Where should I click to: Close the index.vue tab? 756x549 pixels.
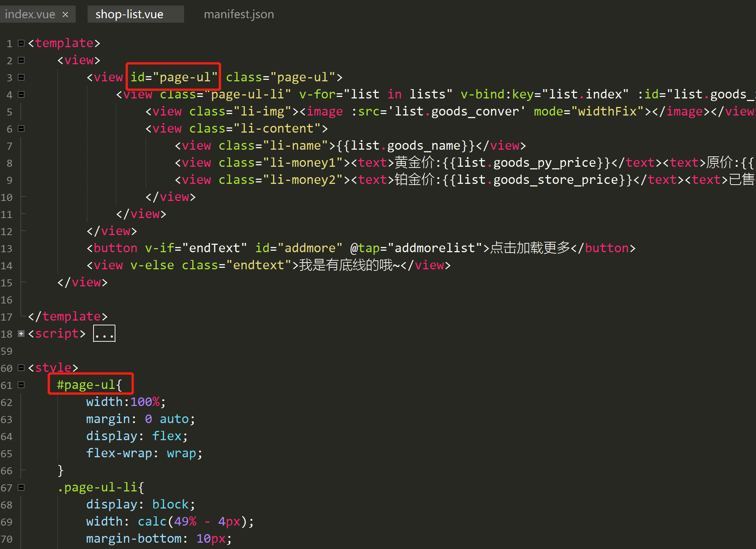[x=65, y=14]
